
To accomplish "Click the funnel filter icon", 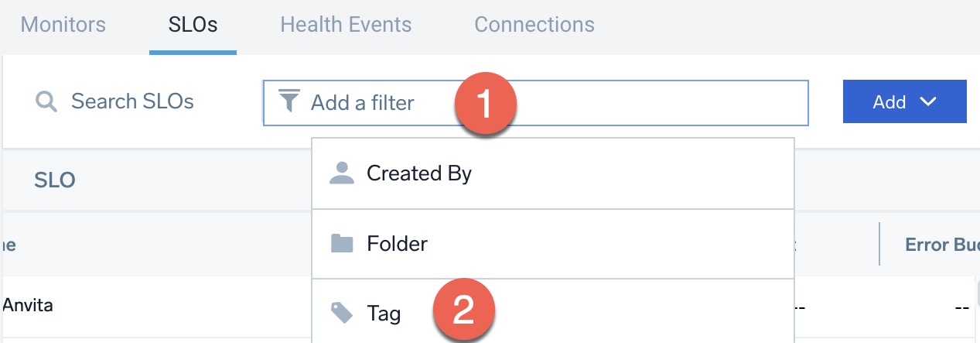I will 289,101.
